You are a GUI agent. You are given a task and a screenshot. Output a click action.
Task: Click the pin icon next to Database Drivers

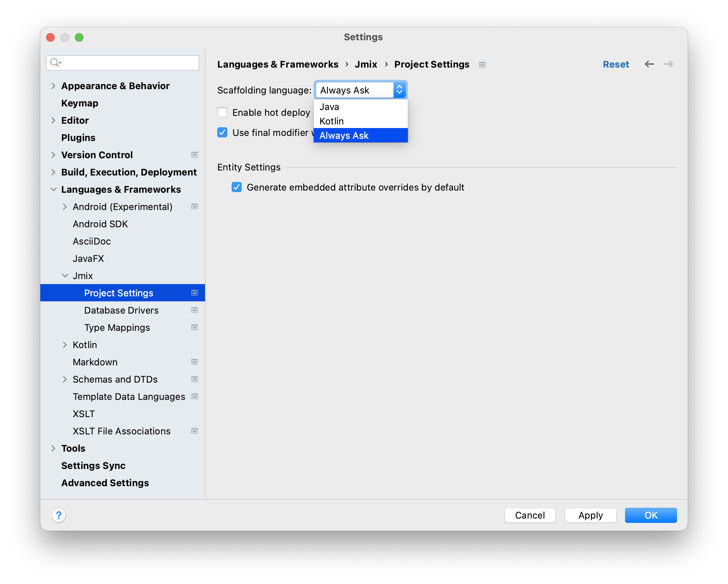click(195, 310)
